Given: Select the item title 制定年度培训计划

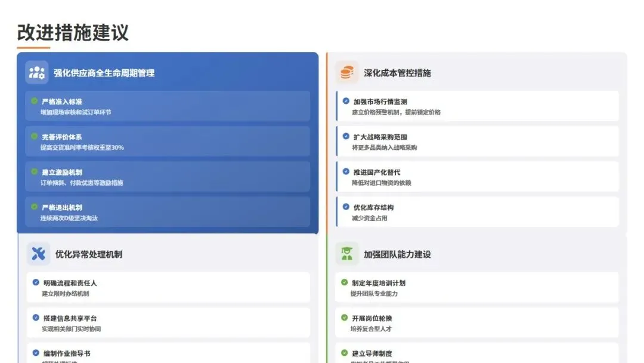Looking at the screenshot, I should pos(379,283).
